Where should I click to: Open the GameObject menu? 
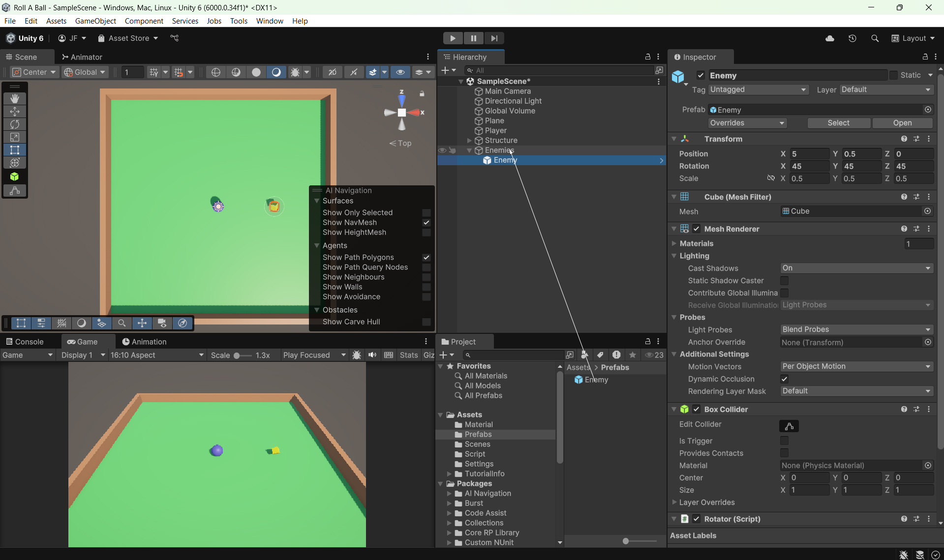[95, 21]
